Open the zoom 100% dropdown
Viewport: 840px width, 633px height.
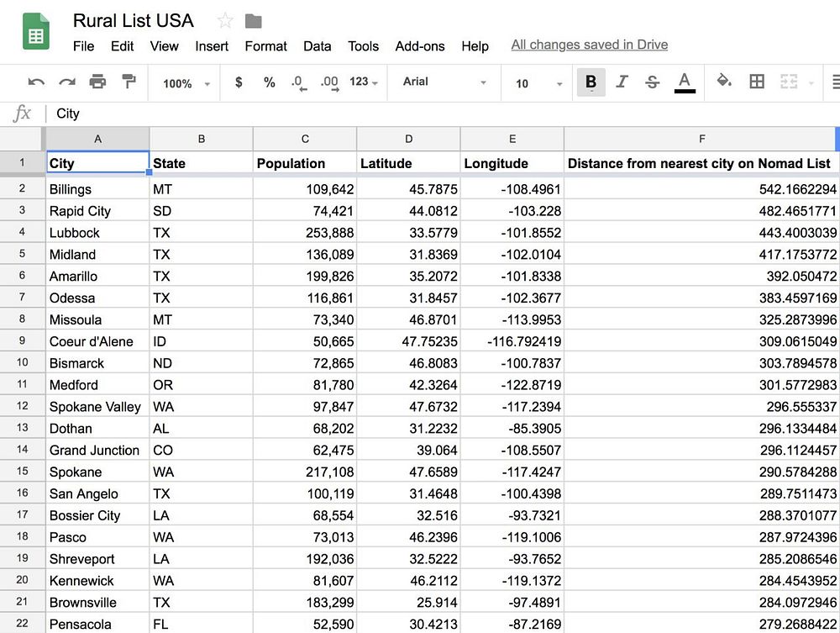[x=186, y=83]
